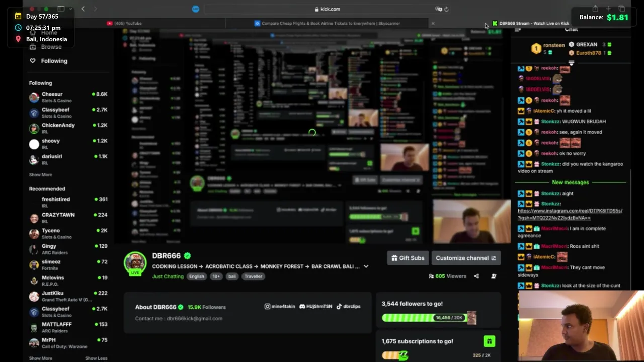Viewport: 644px width, 362px height.
Task: Click Gingy's avatar icon
Action: tap(34, 249)
